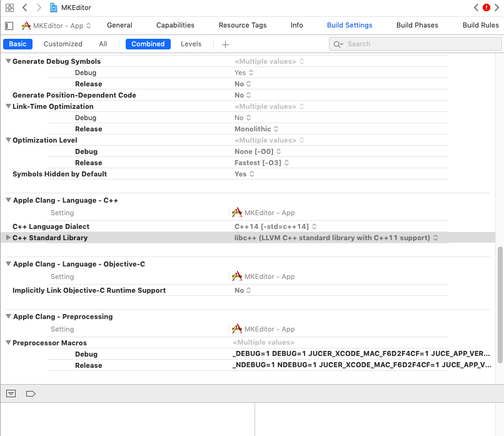
Task: Change Generate Debug Symbols Release value
Action: 243,84
